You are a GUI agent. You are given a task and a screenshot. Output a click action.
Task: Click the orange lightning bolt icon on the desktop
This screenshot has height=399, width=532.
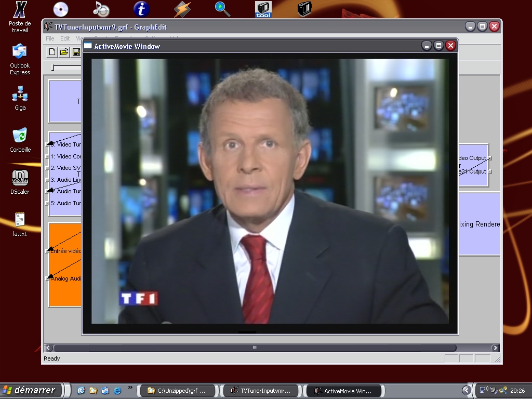coord(182,9)
